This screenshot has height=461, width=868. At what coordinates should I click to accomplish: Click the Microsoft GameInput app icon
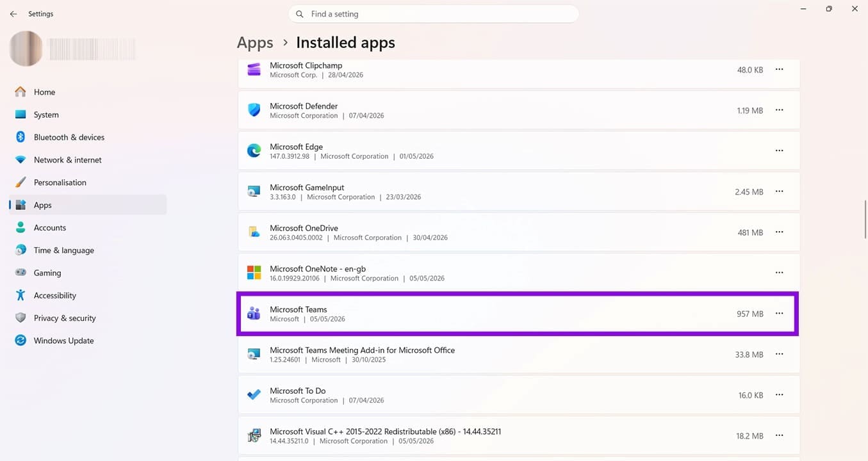pyautogui.click(x=254, y=191)
